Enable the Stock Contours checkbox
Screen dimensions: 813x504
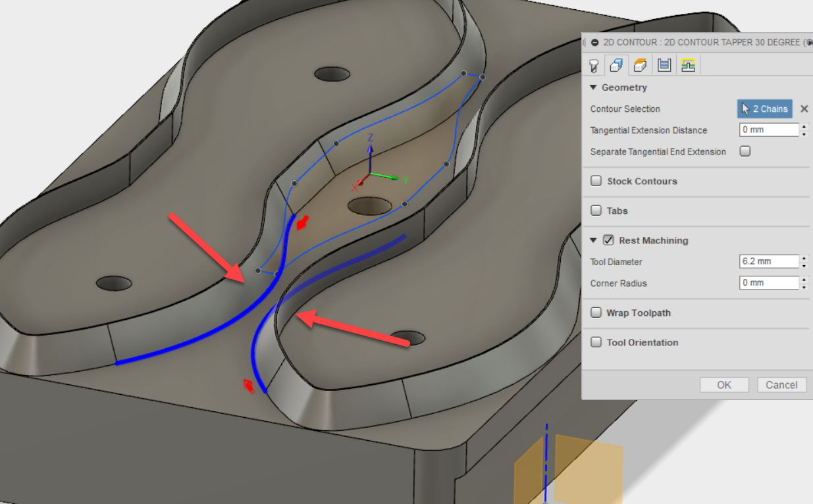point(596,180)
